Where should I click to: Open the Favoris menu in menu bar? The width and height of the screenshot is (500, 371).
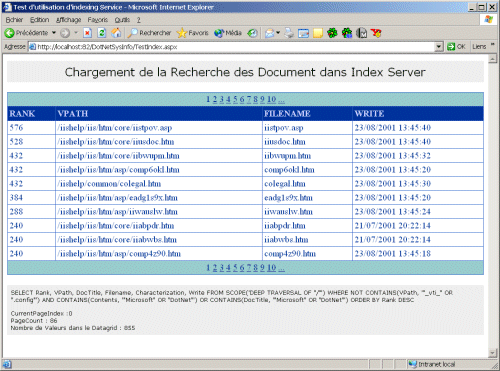98,20
